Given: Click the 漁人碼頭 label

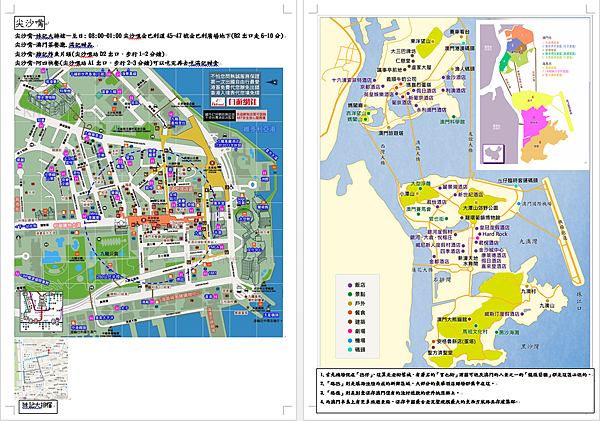Looking at the screenshot, I should tap(464, 69).
